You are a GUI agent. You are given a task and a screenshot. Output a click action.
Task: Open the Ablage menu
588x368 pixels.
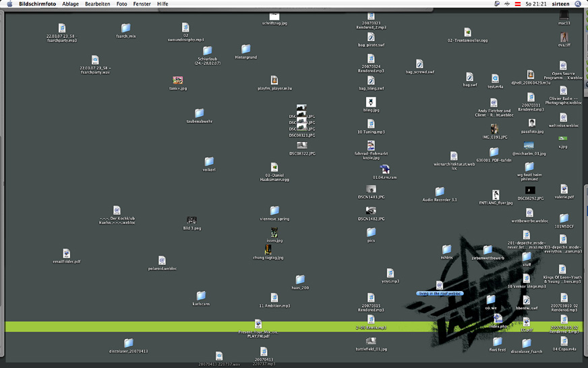[x=70, y=4]
